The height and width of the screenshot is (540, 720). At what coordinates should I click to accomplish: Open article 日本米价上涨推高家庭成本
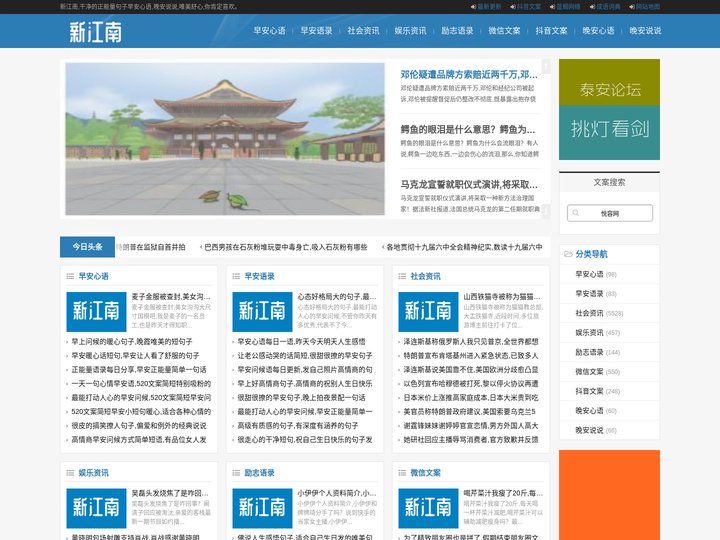[471, 398]
